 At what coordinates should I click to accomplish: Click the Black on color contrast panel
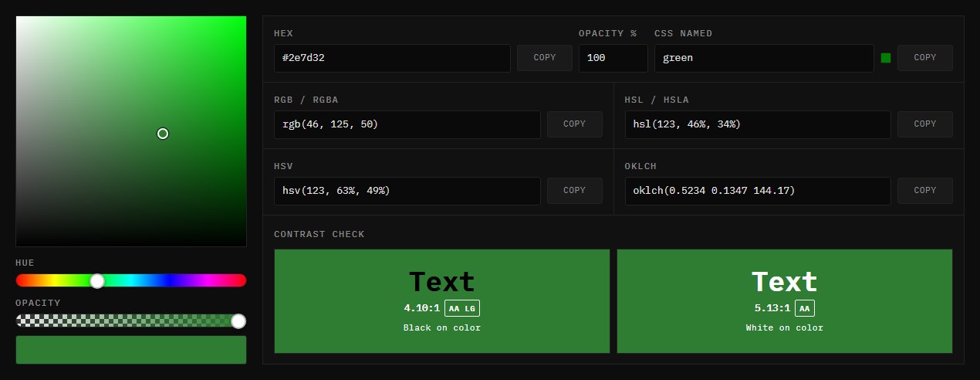(442, 301)
